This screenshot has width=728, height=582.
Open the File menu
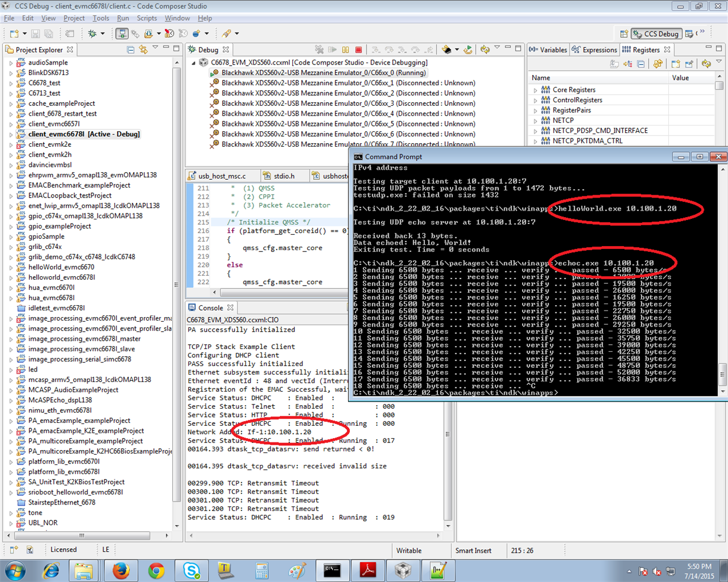[x=9, y=18]
